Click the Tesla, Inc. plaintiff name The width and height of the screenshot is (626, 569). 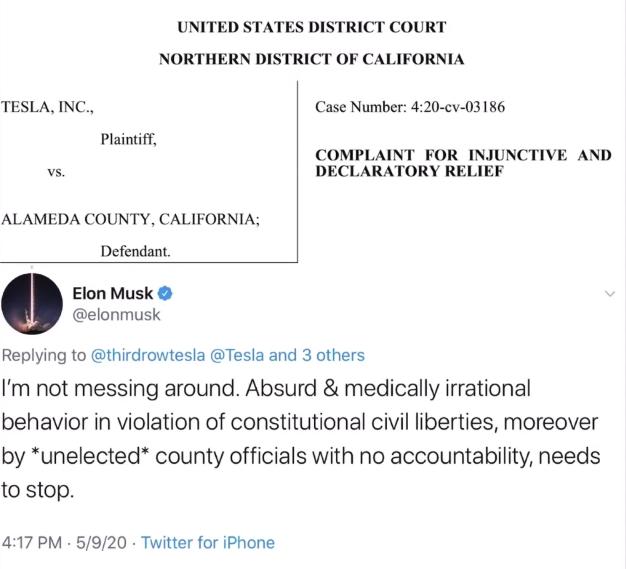pyautogui.click(x=47, y=107)
